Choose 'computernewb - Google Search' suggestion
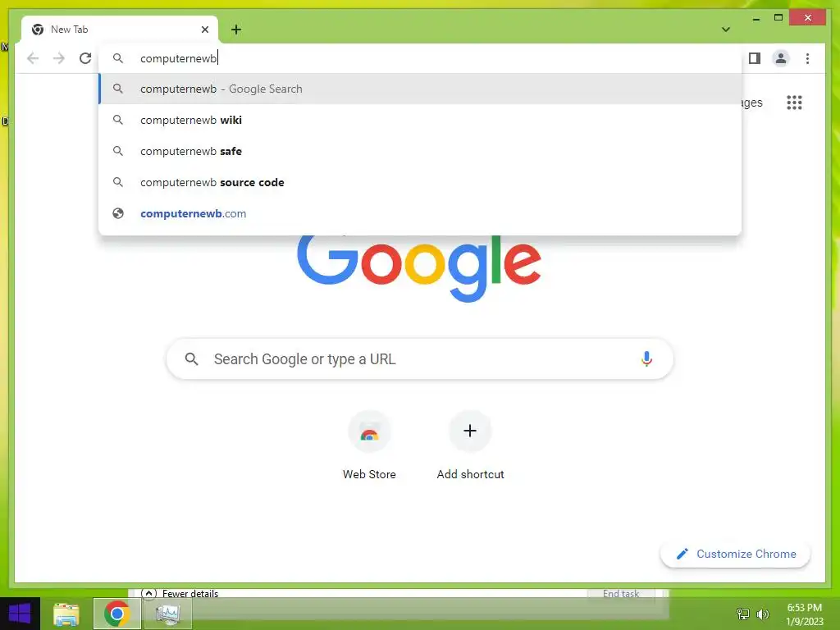 (420, 89)
